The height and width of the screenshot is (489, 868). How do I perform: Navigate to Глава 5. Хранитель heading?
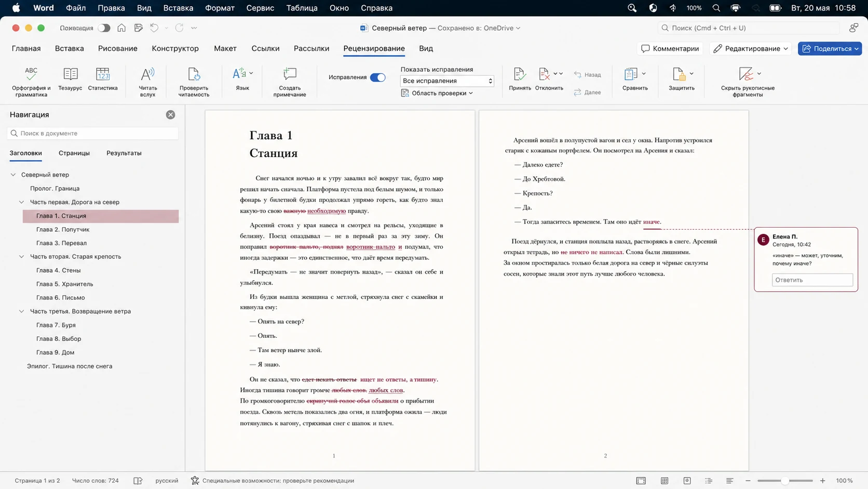pyautogui.click(x=65, y=284)
